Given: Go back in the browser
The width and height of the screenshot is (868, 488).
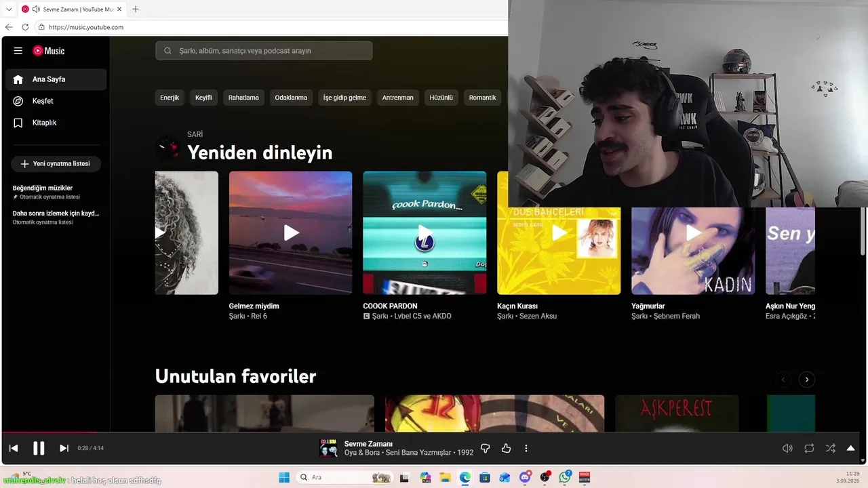Looking at the screenshot, I should 9,27.
